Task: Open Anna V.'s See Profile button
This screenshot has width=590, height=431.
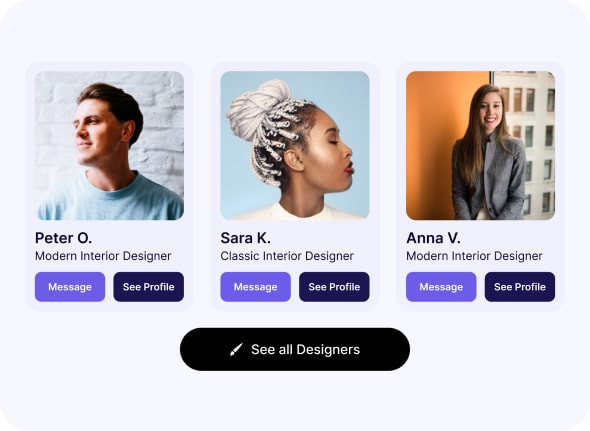Action: click(x=520, y=287)
